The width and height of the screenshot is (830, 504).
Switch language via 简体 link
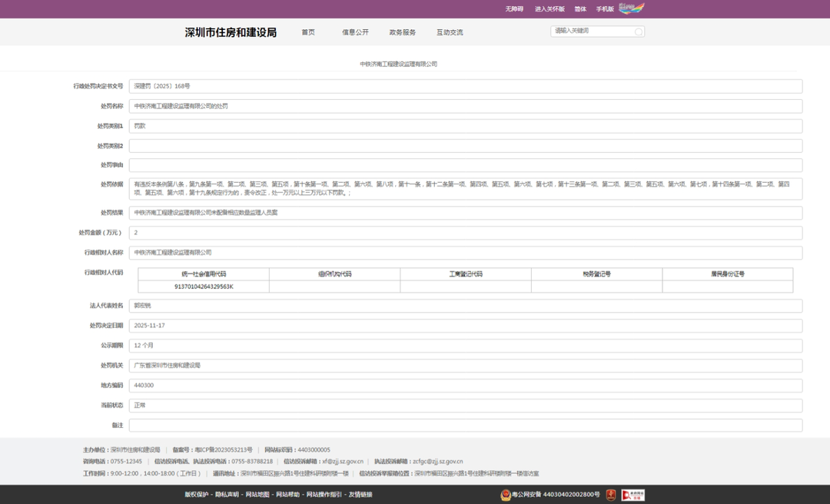point(580,9)
